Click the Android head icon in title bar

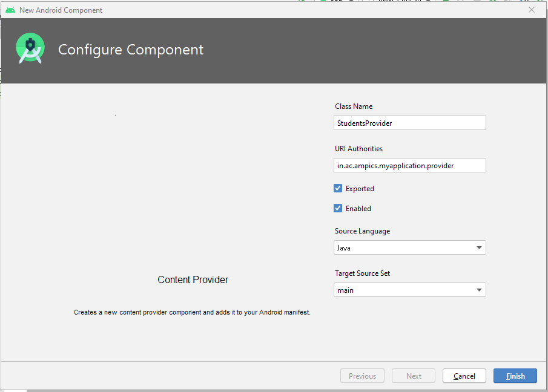(10, 10)
